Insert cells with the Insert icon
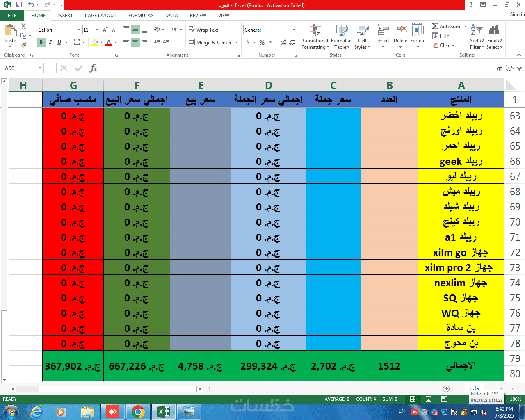The image size is (525, 420). 383,31
